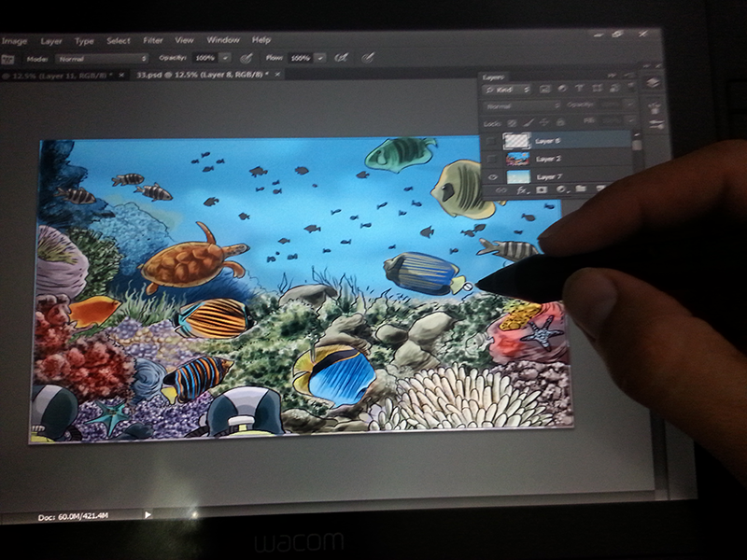Open the layer blend mode dropdown Normal
The height and width of the screenshot is (560, 747).
pyautogui.click(x=523, y=105)
